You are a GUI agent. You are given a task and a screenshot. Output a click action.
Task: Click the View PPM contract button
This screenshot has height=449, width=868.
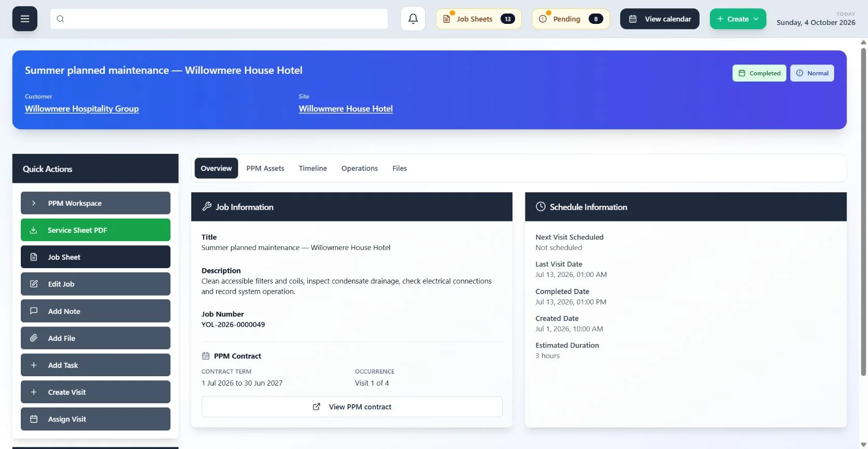[x=352, y=406]
